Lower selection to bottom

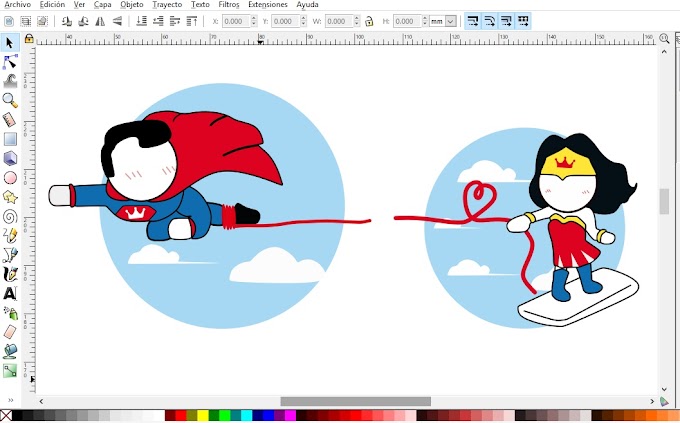click(x=141, y=21)
